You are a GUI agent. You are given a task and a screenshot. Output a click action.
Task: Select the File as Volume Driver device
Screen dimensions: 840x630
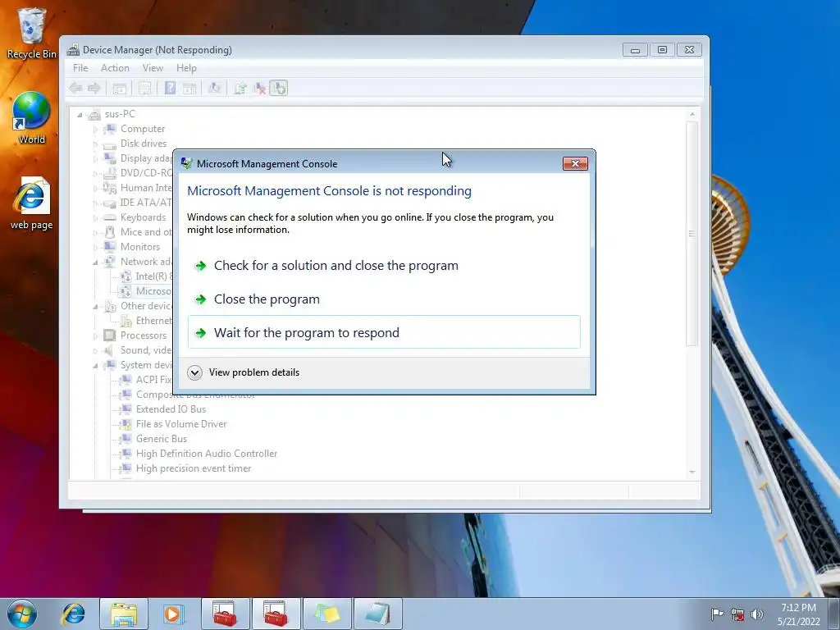tap(181, 424)
